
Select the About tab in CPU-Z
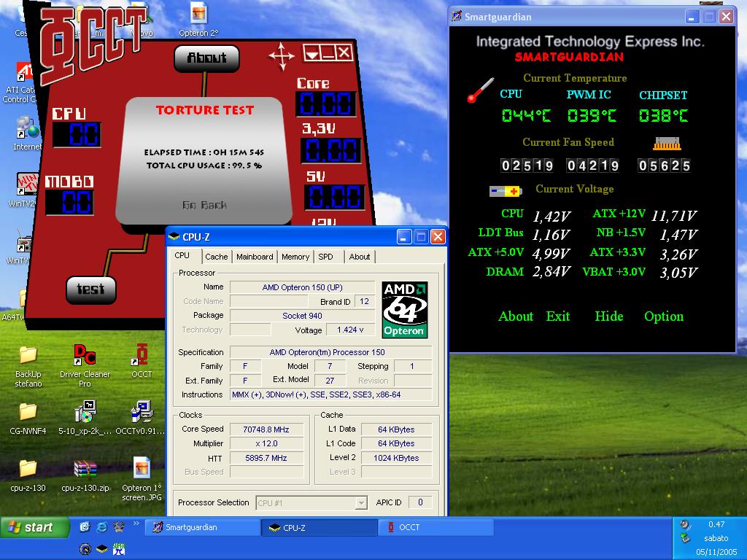(x=359, y=257)
